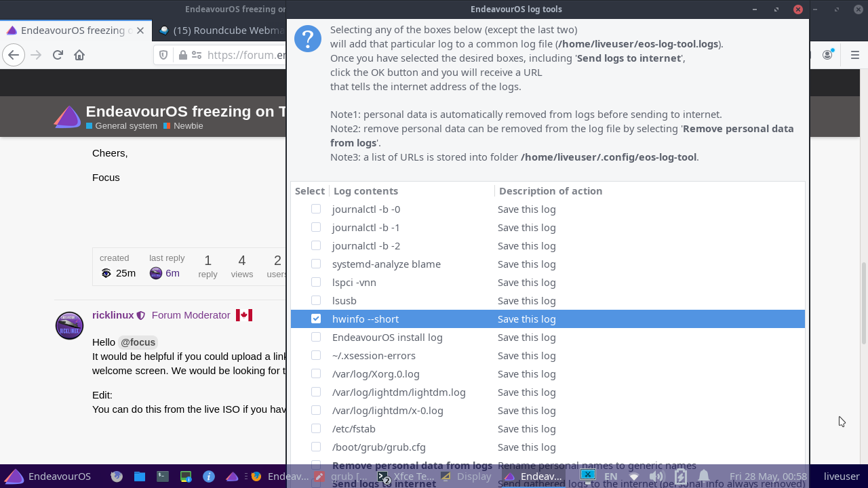Screen dimensions: 868x488
Task: Click blue info panel launcher icon
Action: coord(209,476)
